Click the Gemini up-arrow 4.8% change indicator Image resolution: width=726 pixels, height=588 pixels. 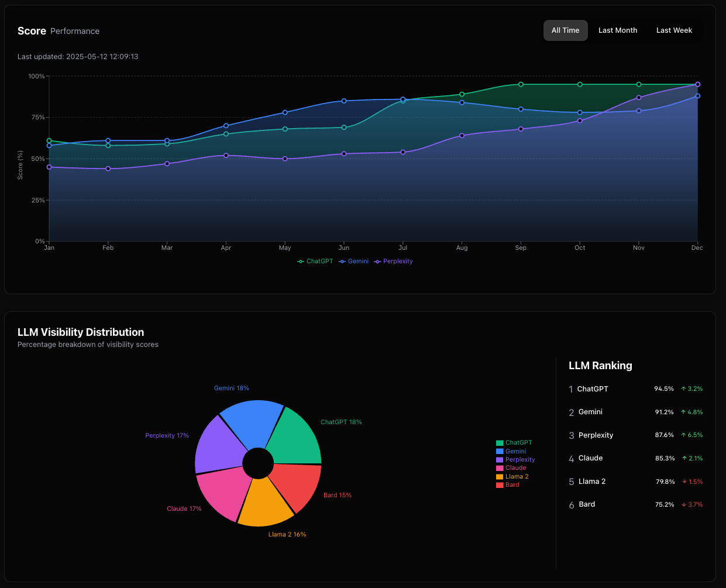(692, 412)
